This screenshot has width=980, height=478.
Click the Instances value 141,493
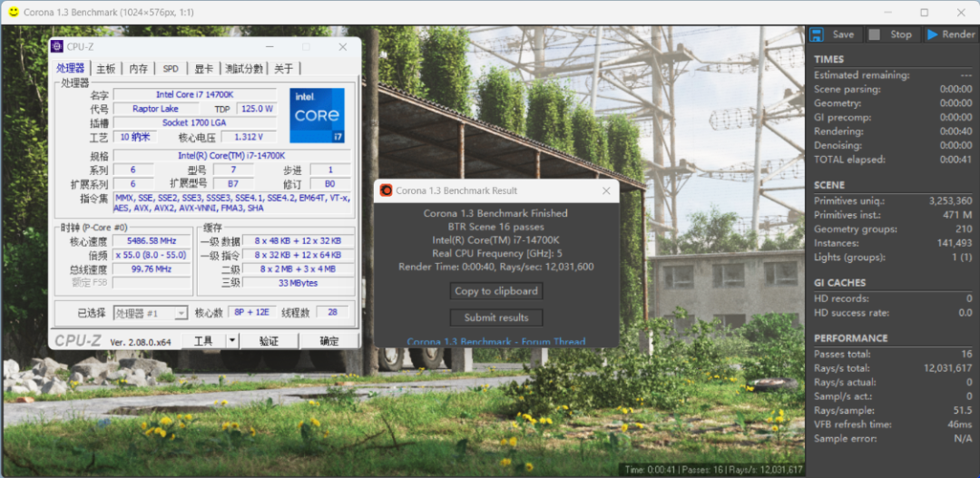[x=955, y=243]
